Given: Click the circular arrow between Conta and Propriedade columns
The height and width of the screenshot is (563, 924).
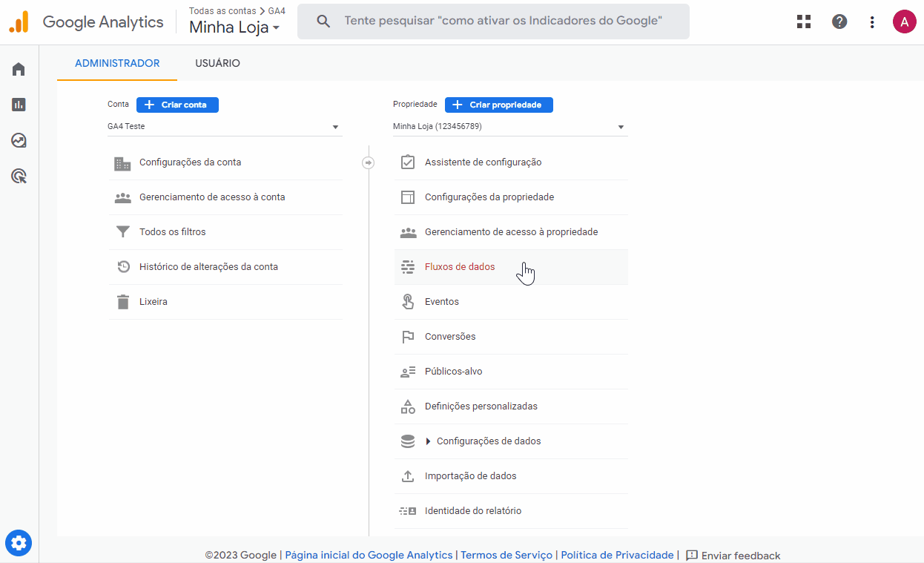Looking at the screenshot, I should pos(369,162).
